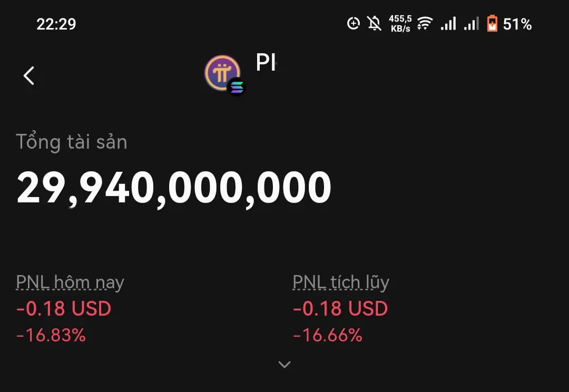Tap the 455,5 KB/s network speed indicator

tap(400, 24)
